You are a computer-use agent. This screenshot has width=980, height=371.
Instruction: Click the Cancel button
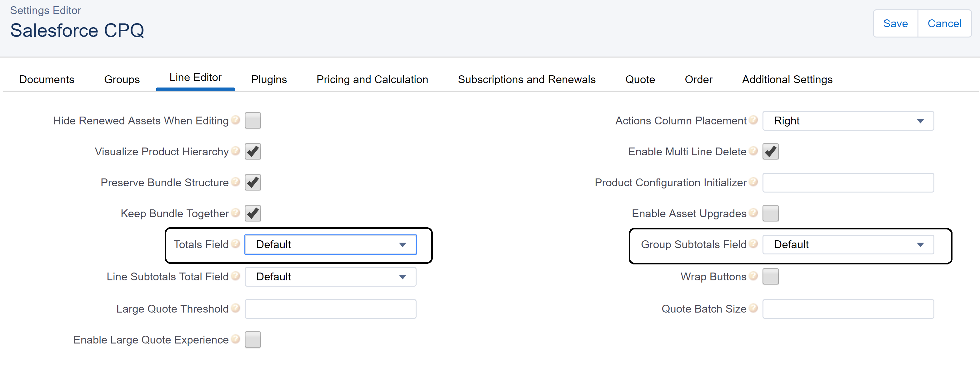click(944, 23)
